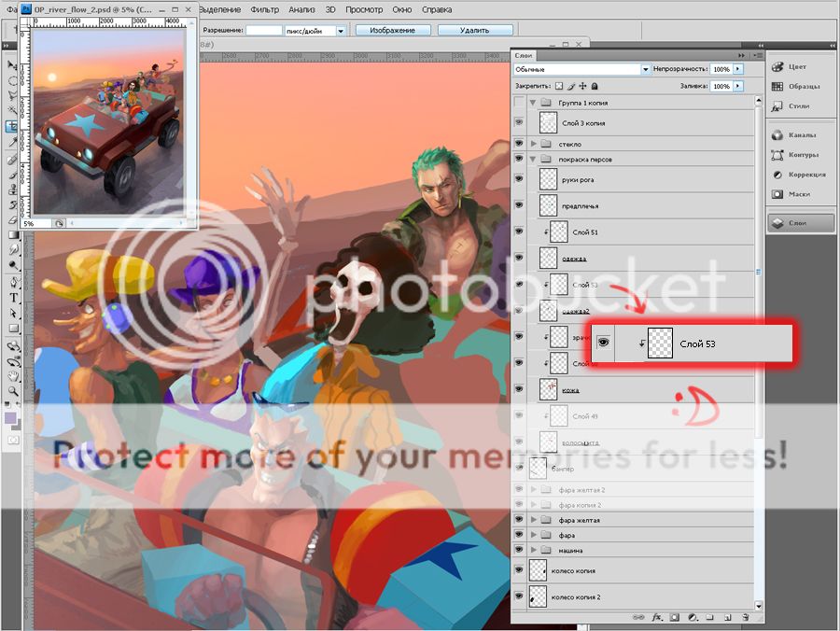Hide the Слой 3 копия layer
Viewport: 840px width, 631px height.
pos(519,122)
